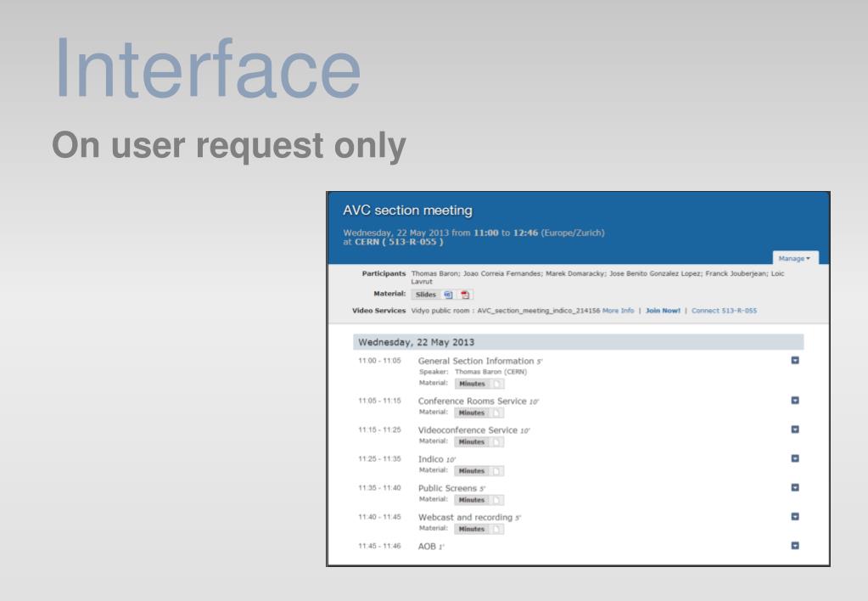Click the Indico agenda item title
Image resolution: width=868 pixels, height=601 pixels.
pos(431,459)
